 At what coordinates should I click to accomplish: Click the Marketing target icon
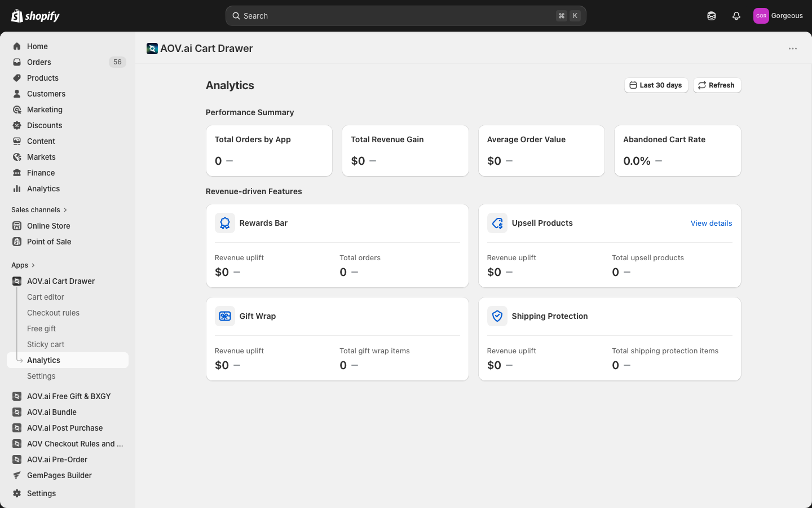point(17,110)
